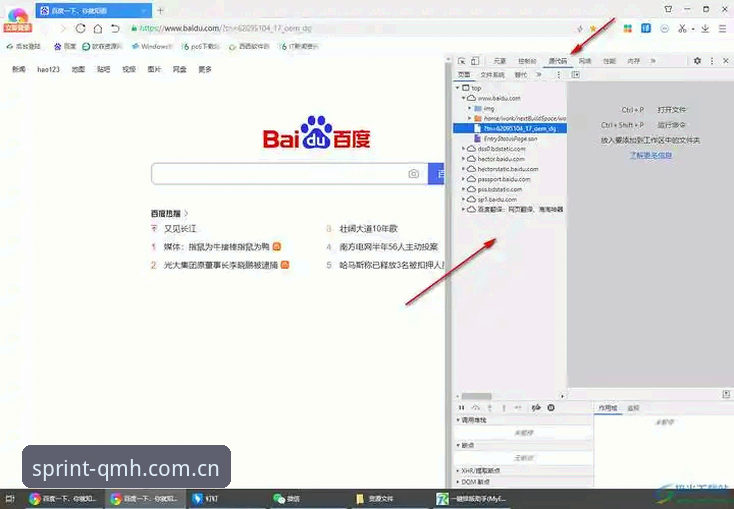Expand the passport.baidu.com node
Image resolution: width=734 pixels, height=509 pixels.
(x=463, y=179)
